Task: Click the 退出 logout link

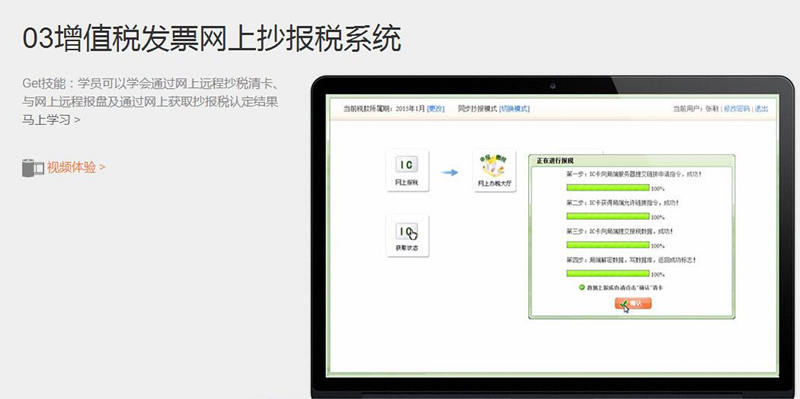Action: [x=761, y=109]
